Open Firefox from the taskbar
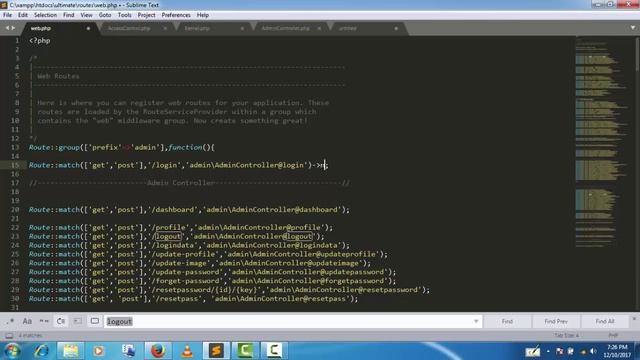 [158, 351]
